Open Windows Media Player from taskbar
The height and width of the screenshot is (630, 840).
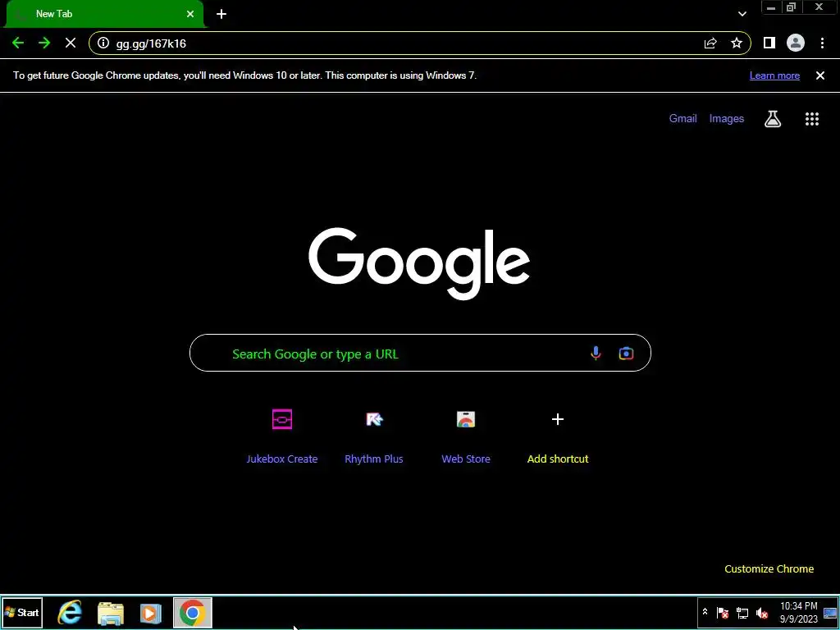pos(151,613)
